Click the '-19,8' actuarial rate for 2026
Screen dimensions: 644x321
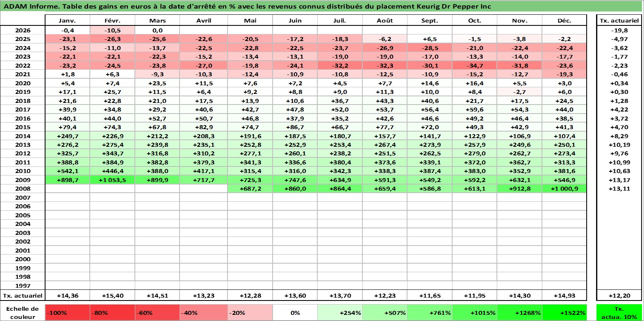(619, 30)
